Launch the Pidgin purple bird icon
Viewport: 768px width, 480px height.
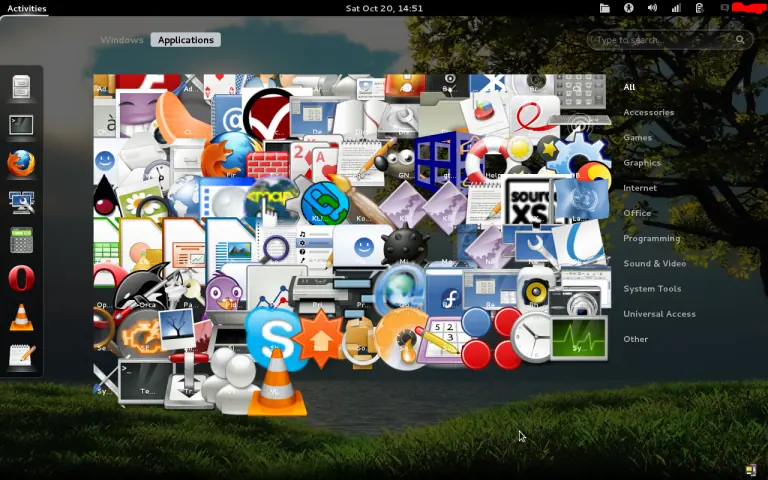[x=223, y=292]
